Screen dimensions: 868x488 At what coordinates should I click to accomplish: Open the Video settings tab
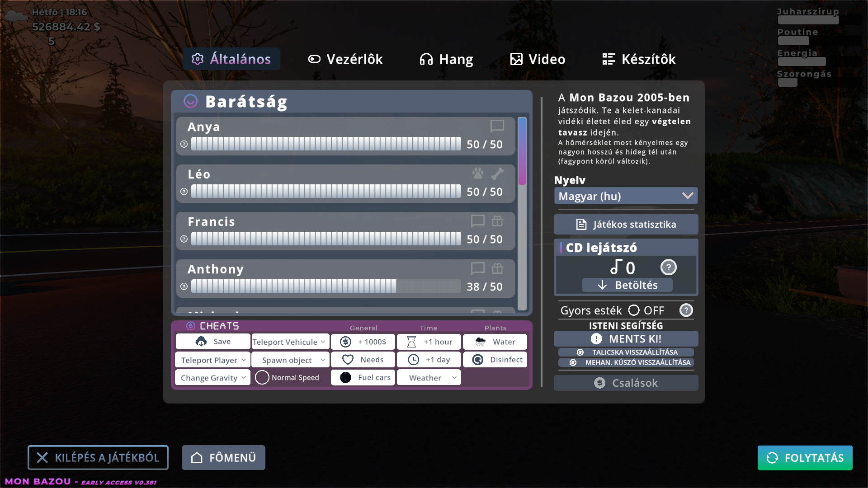click(538, 59)
